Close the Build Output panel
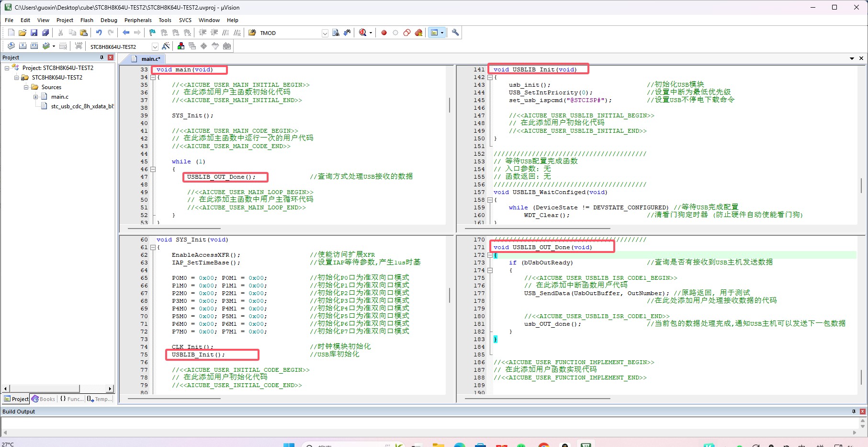 tap(863, 412)
